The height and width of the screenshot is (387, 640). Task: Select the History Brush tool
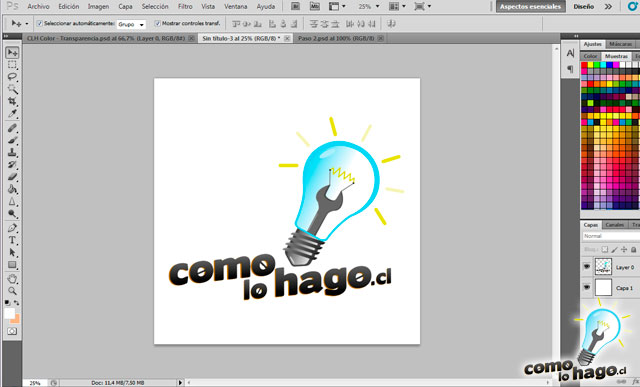click(x=12, y=165)
